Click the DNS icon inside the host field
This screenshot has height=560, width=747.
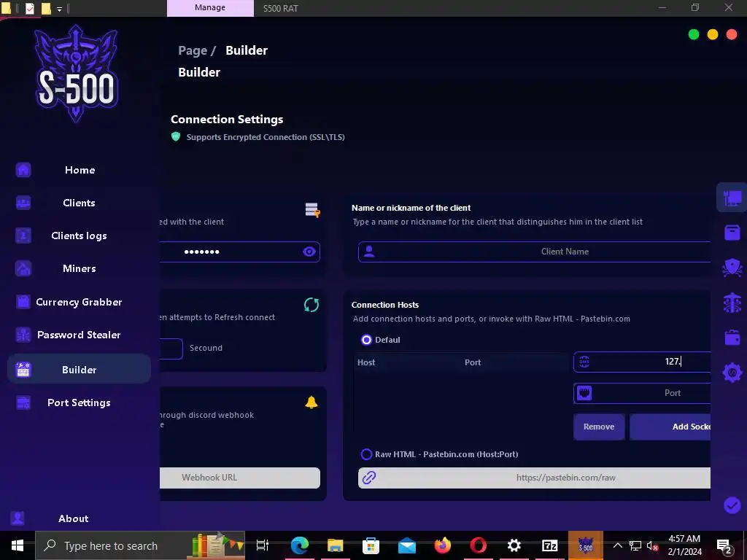pyautogui.click(x=584, y=362)
